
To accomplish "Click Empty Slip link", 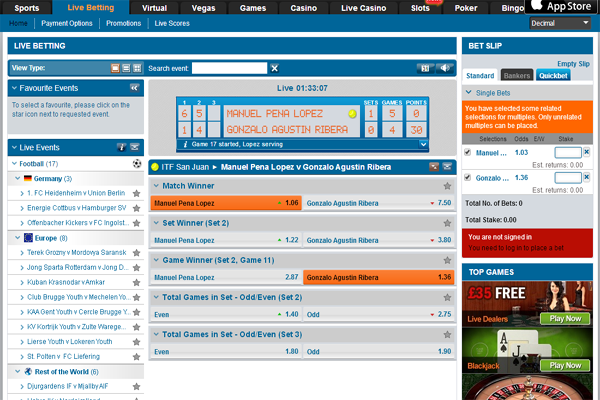I will [x=573, y=64].
